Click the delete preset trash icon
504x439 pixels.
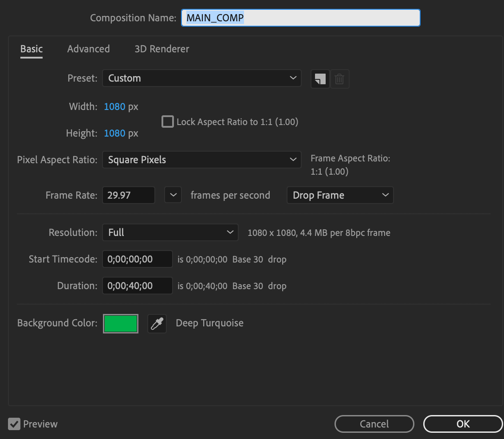339,79
